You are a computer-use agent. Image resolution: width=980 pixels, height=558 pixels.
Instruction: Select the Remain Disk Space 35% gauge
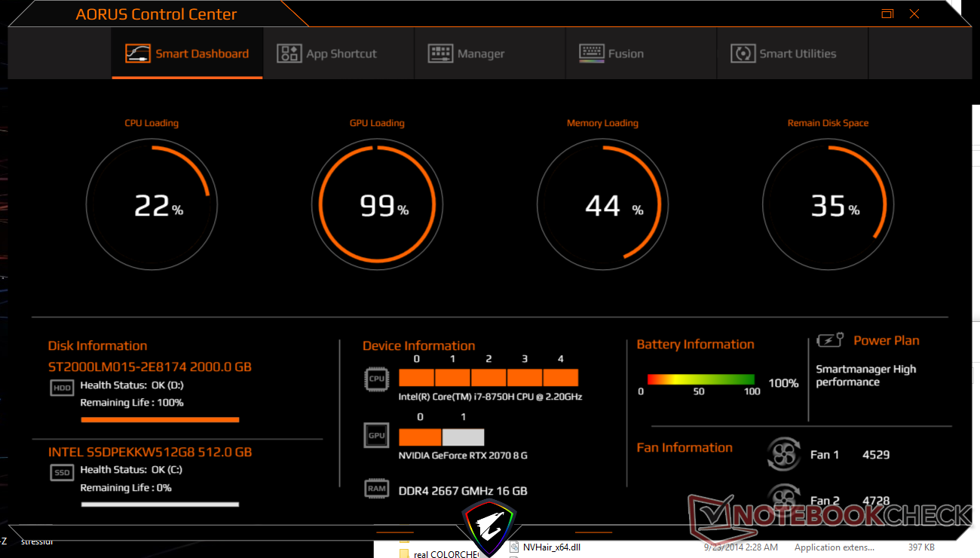coord(828,204)
